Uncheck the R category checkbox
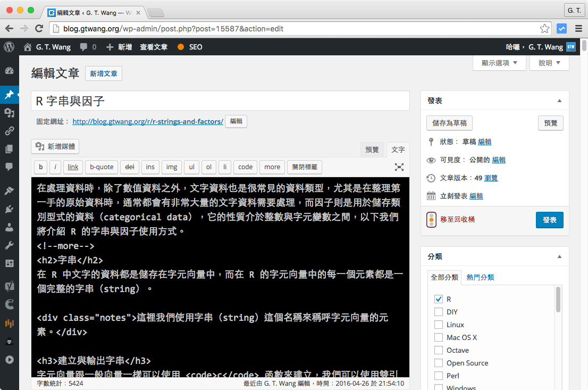This screenshot has width=588, height=390. 439,299
